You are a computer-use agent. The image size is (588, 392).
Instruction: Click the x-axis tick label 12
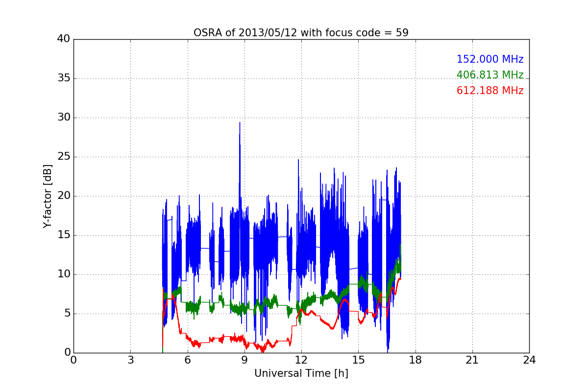[x=301, y=360]
